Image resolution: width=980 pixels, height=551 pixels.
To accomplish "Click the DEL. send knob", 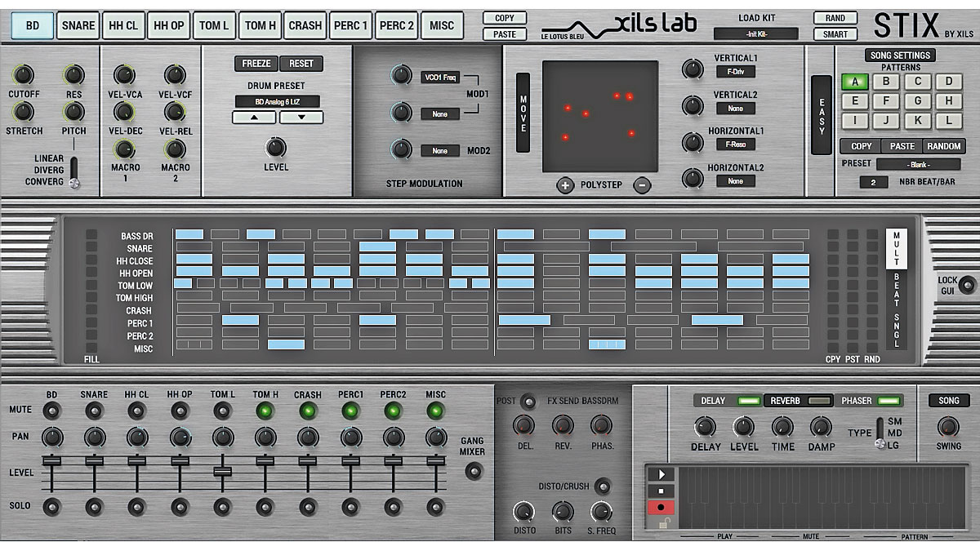I will [523, 425].
